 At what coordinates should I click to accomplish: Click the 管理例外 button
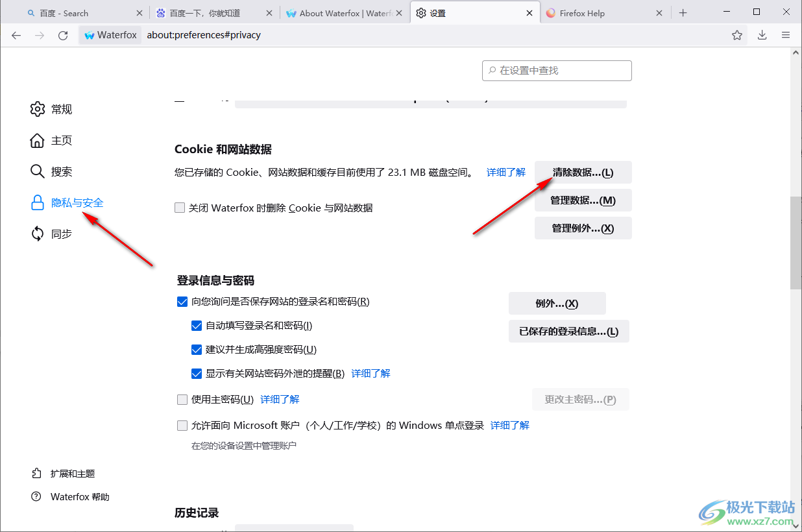coord(583,228)
